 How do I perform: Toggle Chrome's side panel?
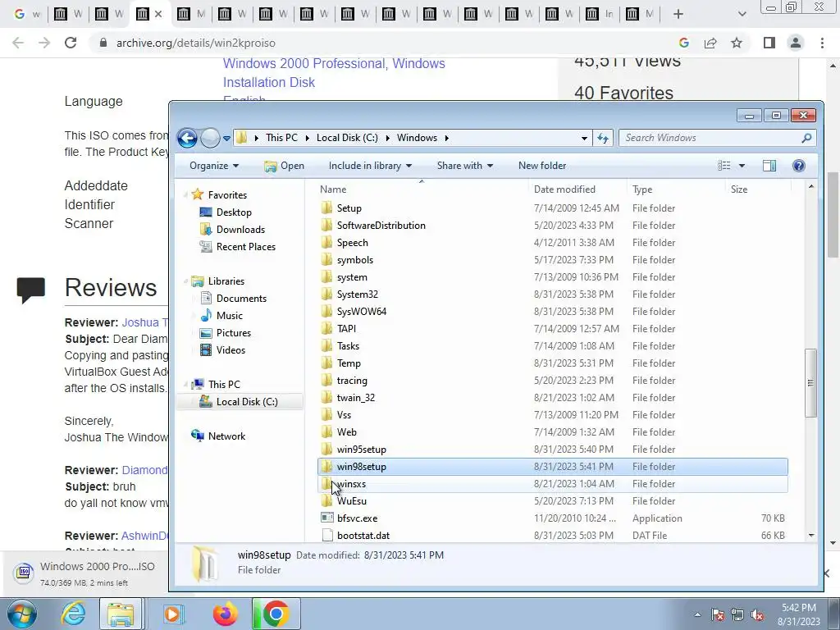[x=769, y=43]
